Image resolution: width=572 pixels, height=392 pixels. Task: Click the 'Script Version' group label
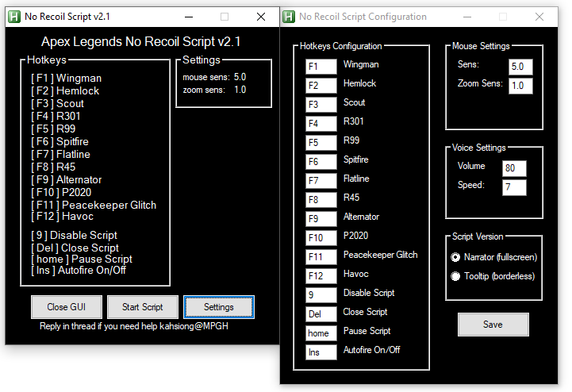point(478,236)
